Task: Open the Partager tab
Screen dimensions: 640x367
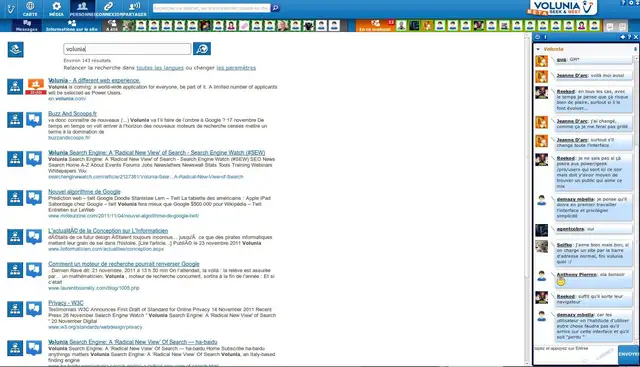Action: (x=134, y=9)
